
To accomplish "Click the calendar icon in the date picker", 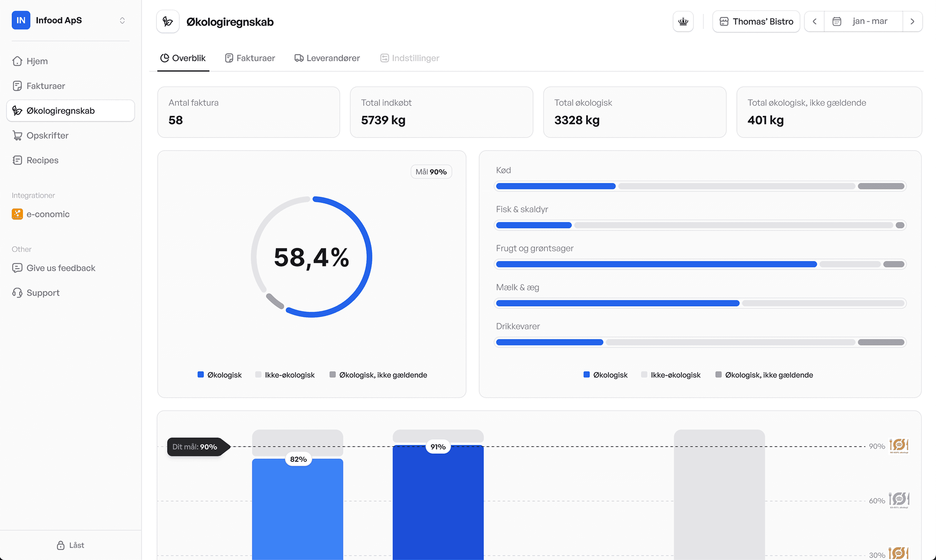I will click(837, 21).
